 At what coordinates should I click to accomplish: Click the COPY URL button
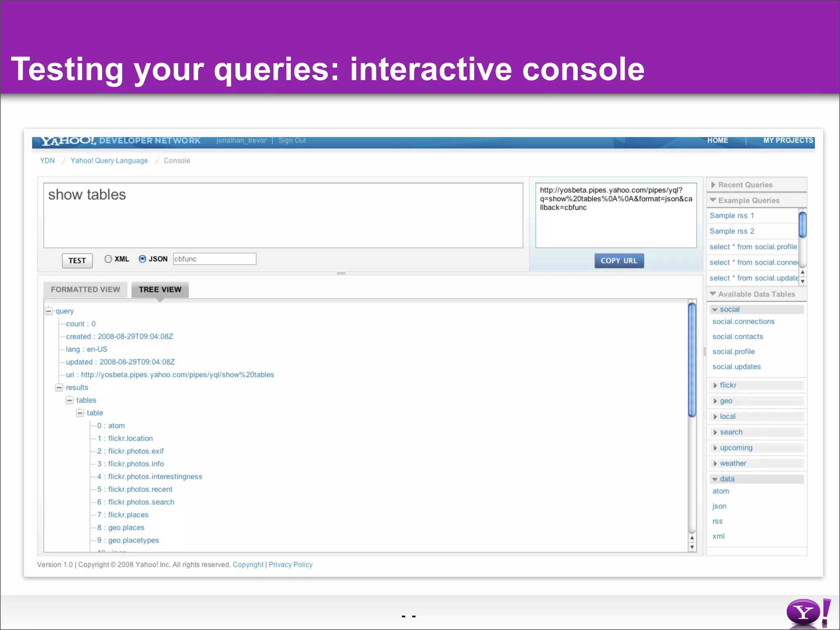(x=619, y=260)
